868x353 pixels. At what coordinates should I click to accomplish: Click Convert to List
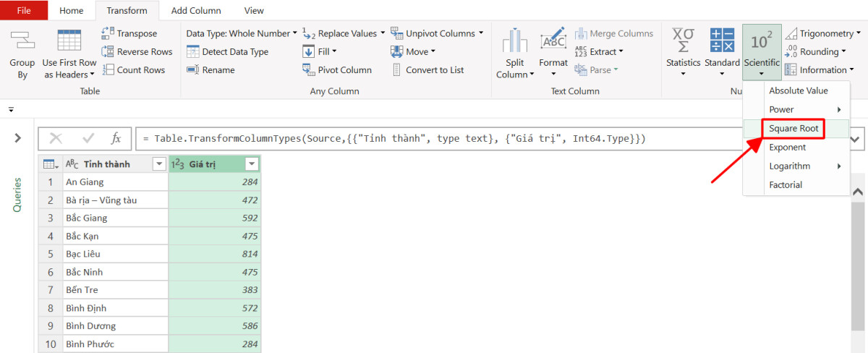[x=427, y=69]
